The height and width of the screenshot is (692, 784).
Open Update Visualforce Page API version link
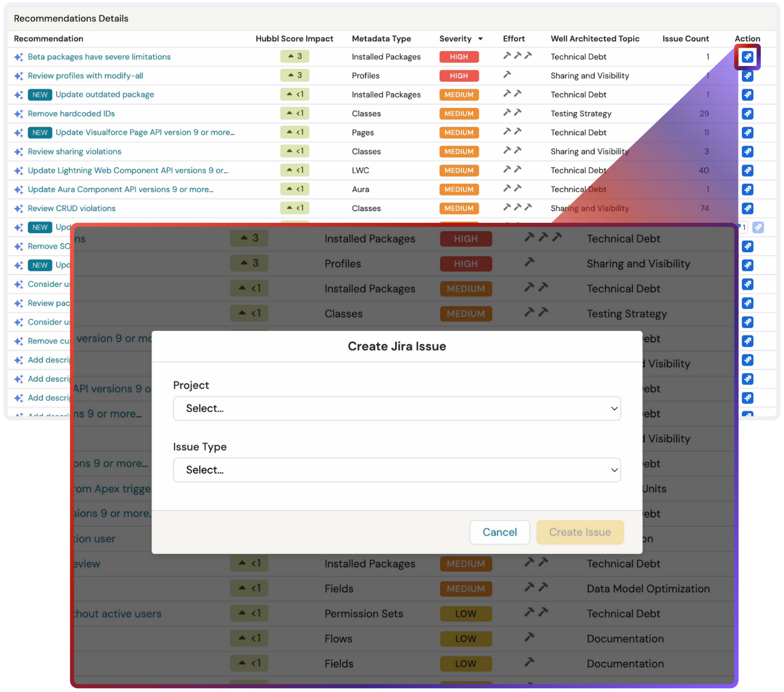(x=145, y=133)
